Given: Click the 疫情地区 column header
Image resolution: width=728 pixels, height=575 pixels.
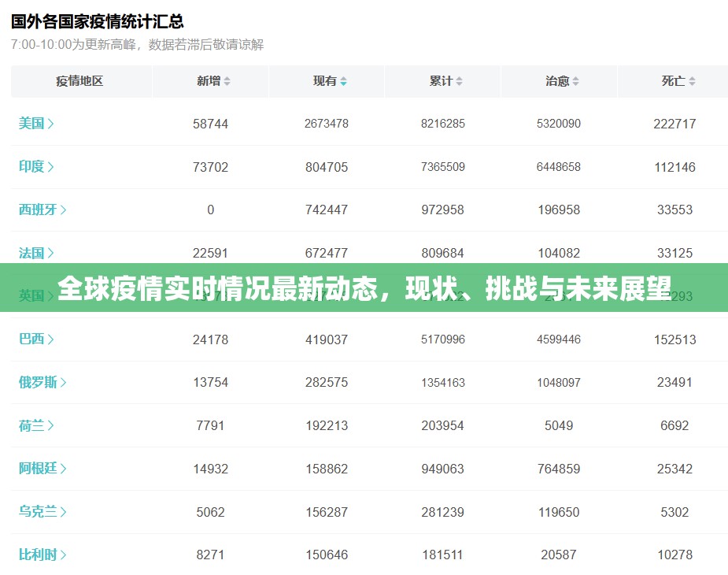Looking at the screenshot, I should [79, 81].
